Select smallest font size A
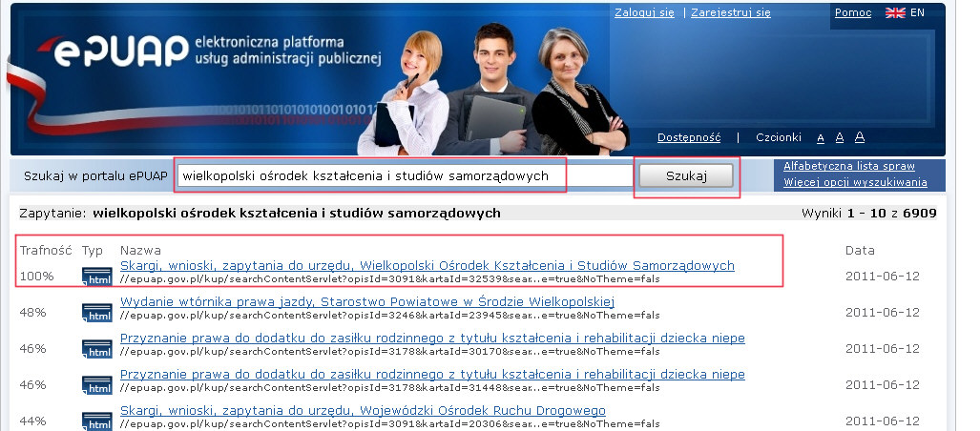 [821, 138]
